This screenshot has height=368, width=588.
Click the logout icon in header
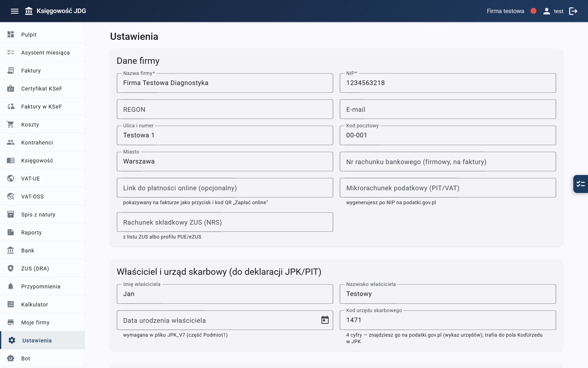573,11
